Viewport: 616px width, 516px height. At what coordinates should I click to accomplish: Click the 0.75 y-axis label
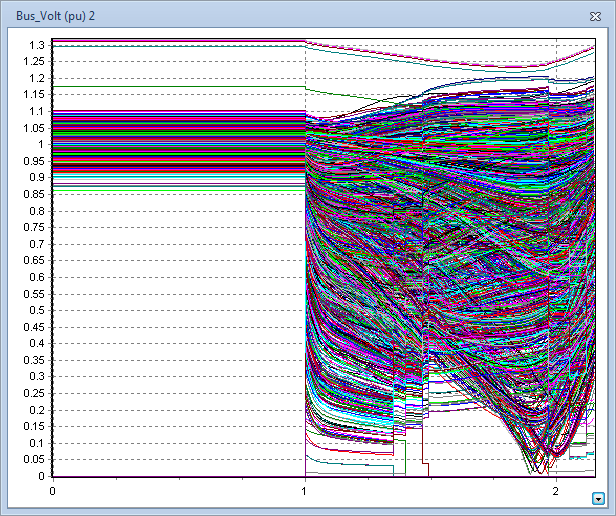[x=34, y=228]
